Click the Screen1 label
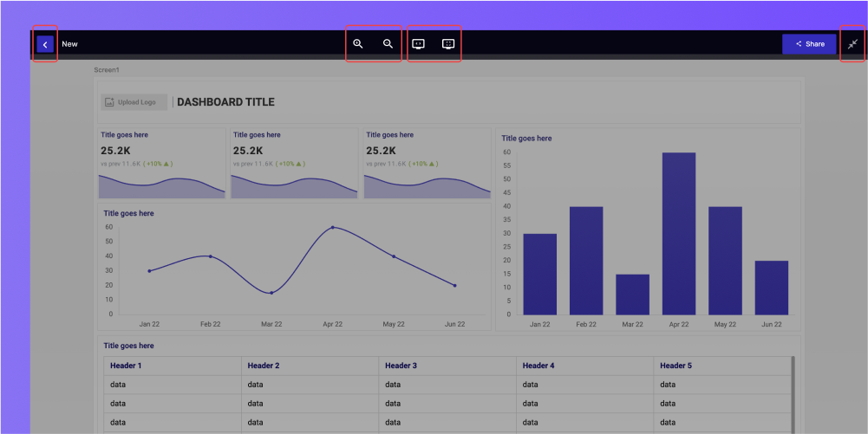The width and height of the screenshot is (868, 434). [107, 70]
